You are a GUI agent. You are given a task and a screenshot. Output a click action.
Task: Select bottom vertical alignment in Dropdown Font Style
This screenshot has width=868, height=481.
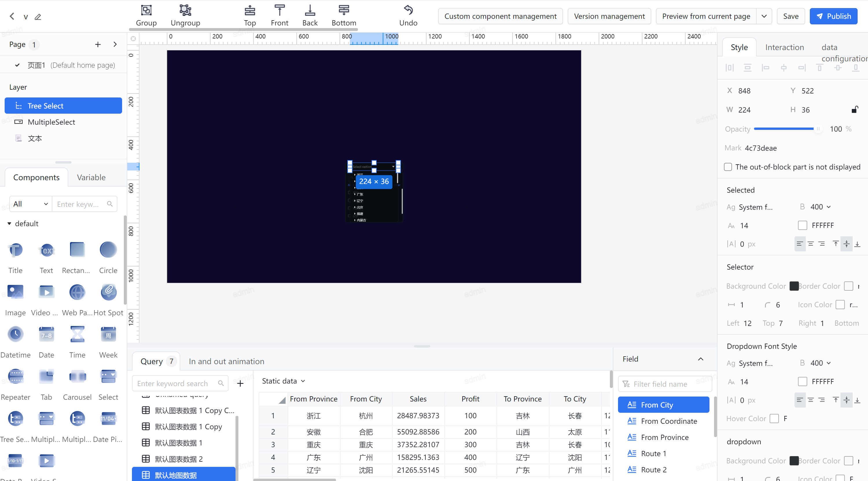(x=857, y=400)
